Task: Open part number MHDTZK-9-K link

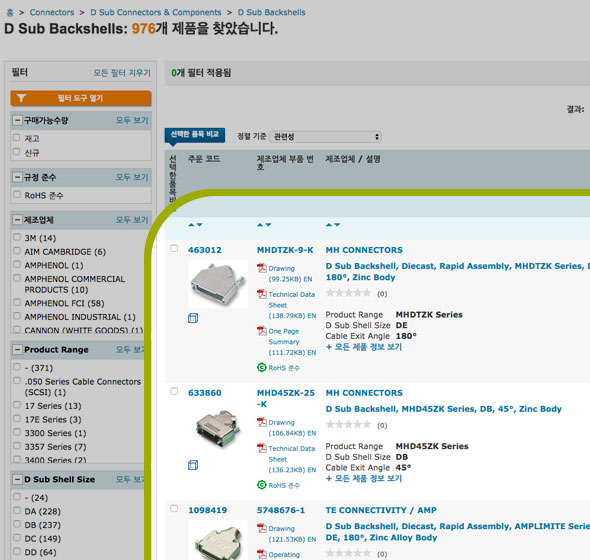Action: (285, 250)
